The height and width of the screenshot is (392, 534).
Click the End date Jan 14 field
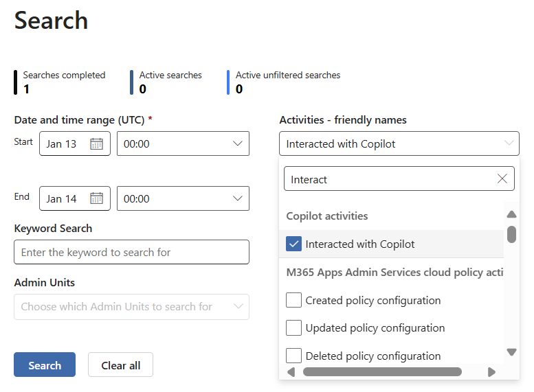tap(75, 198)
